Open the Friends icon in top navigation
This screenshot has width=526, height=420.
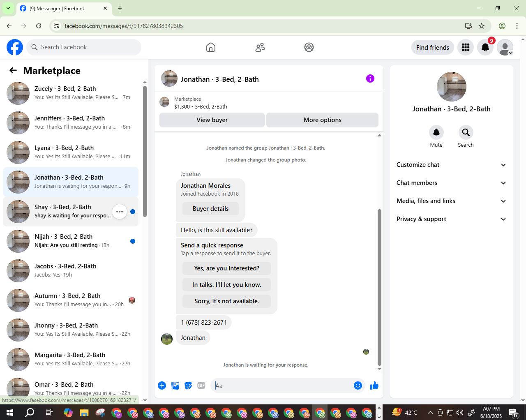click(260, 47)
